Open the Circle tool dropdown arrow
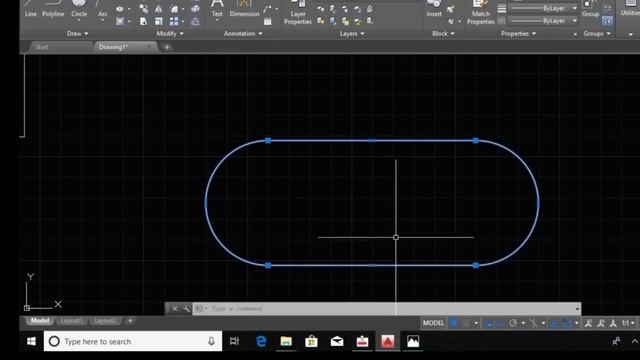This screenshot has height=360, width=640. point(79,20)
